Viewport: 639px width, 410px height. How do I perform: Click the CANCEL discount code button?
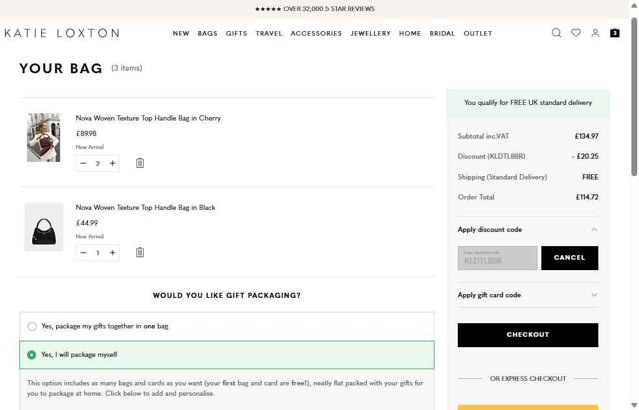pyautogui.click(x=569, y=258)
